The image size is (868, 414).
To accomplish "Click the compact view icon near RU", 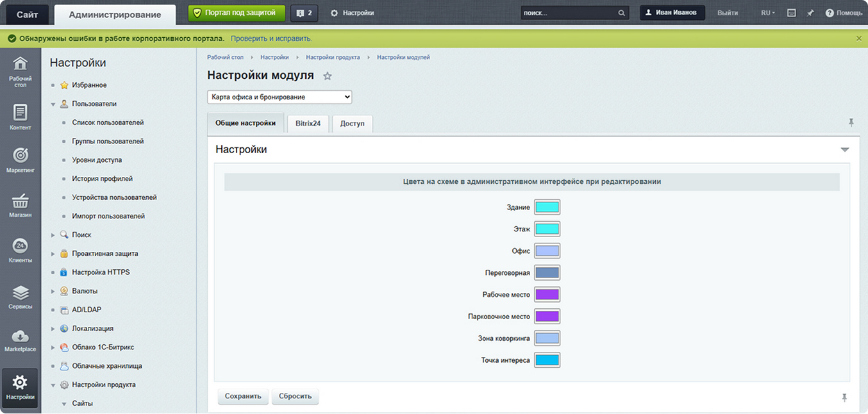I will (792, 13).
